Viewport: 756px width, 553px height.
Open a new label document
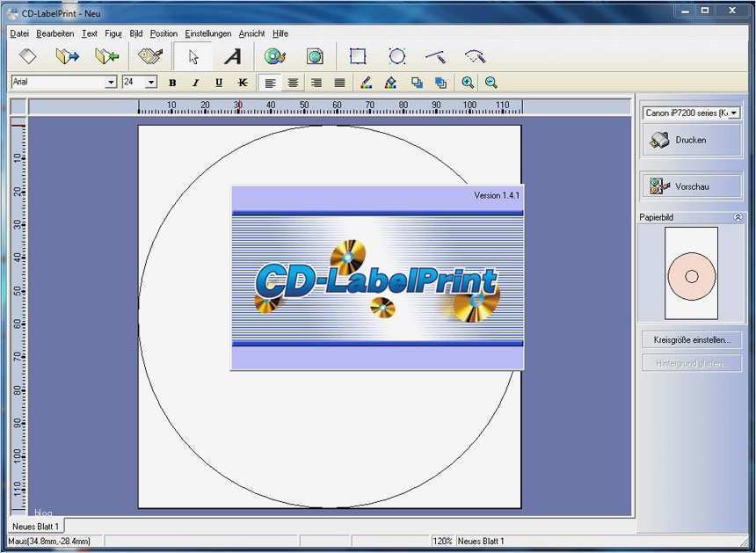click(x=26, y=55)
